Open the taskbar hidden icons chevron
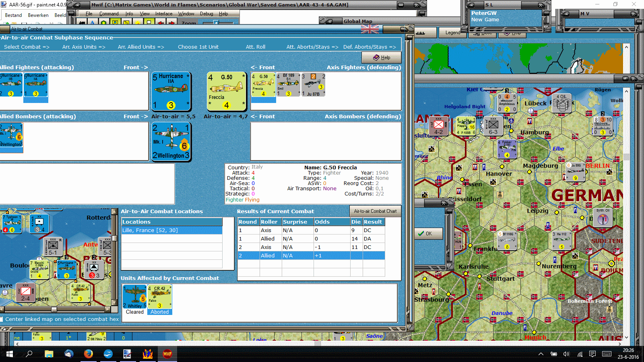The image size is (644, 362). point(541,354)
